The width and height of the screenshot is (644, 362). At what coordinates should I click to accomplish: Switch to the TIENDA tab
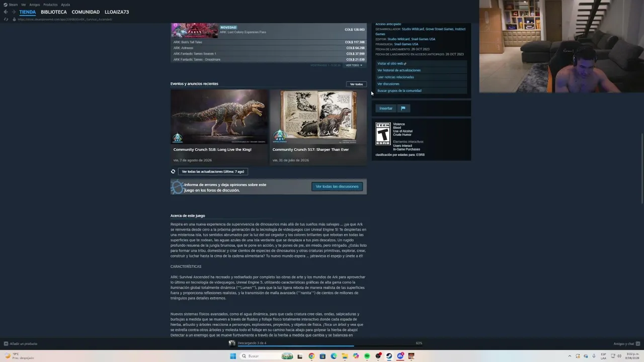tap(28, 12)
